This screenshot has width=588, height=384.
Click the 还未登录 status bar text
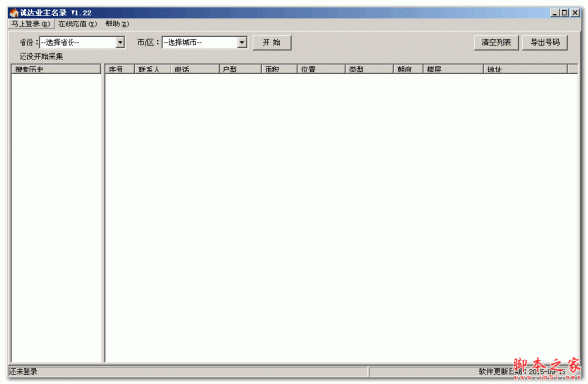(x=23, y=371)
